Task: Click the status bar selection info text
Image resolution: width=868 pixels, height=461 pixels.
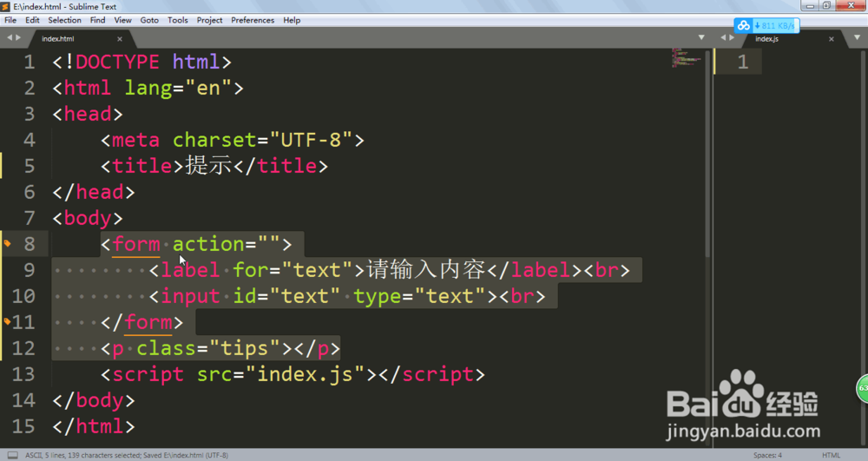Action: pyautogui.click(x=126, y=455)
